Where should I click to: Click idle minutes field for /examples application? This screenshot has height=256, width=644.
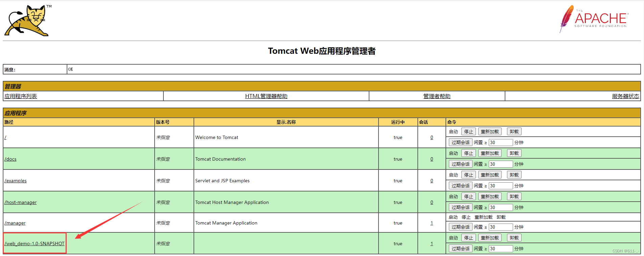tap(501, 186)
